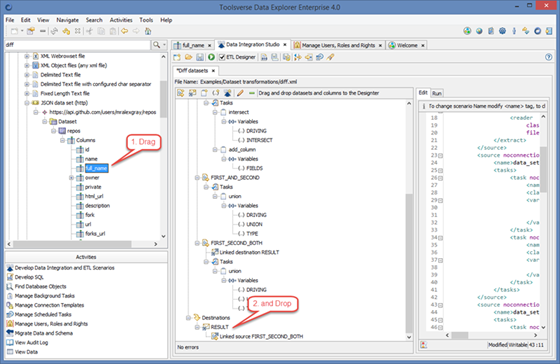Select the add_column task node
Viewport: 560px width, 364px height.
click(242, 149)
